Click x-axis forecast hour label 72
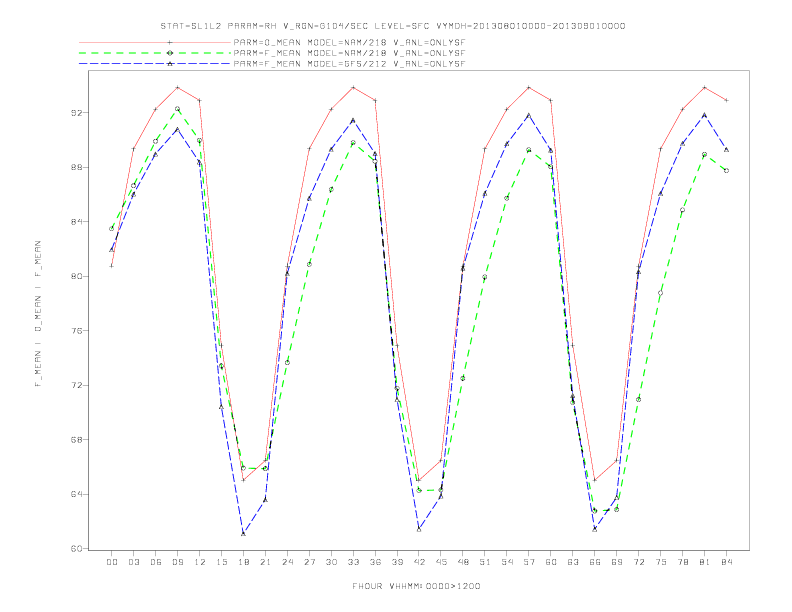This screenshot has width=792, height=612. pos(639,562)
